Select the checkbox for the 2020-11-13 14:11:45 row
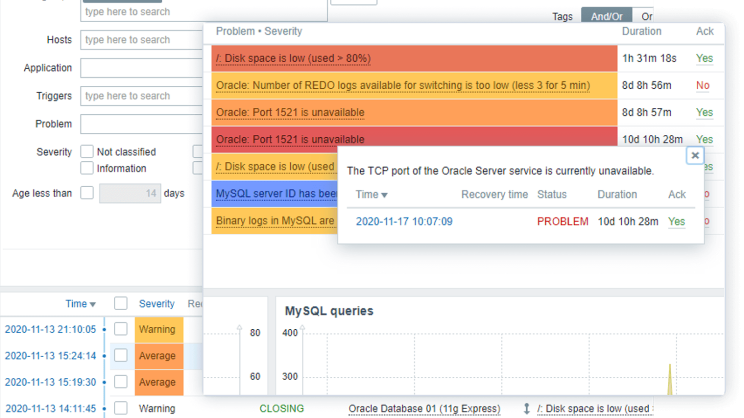This screenshot has height=418, width=744. (x=121, y=408)
